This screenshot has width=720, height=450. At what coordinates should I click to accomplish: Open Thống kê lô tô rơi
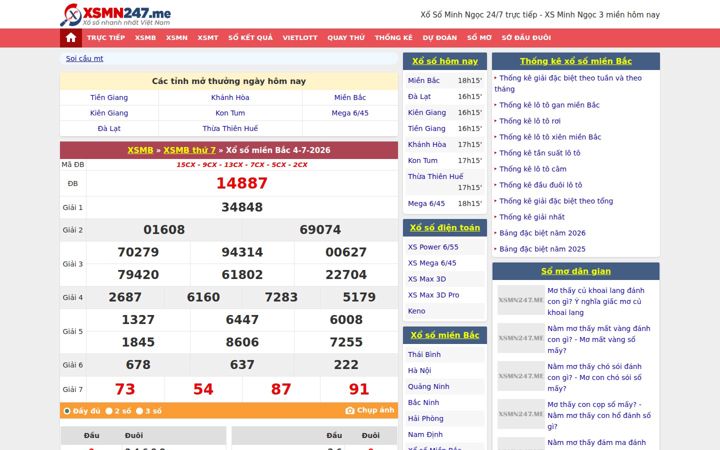[530, 121]
